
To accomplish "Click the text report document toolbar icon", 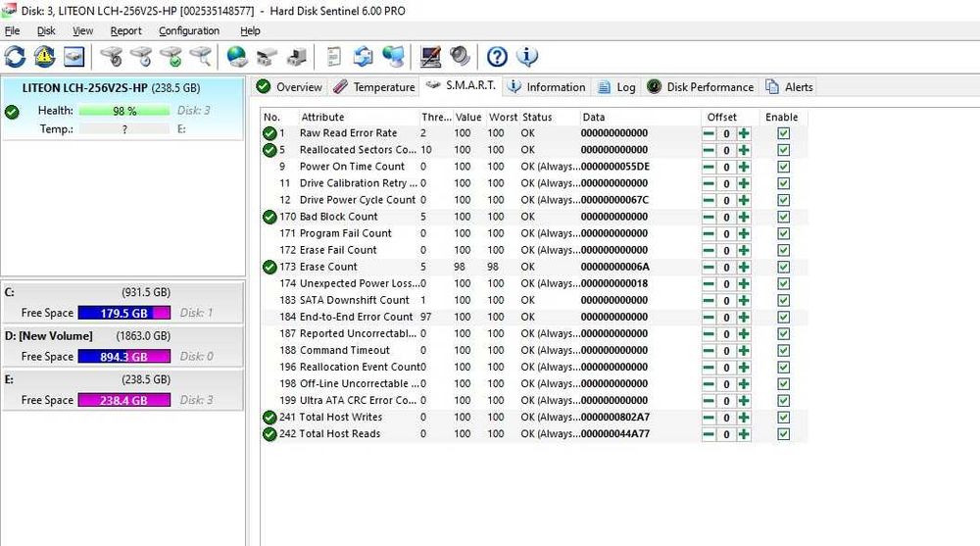I will click(334, 57).
